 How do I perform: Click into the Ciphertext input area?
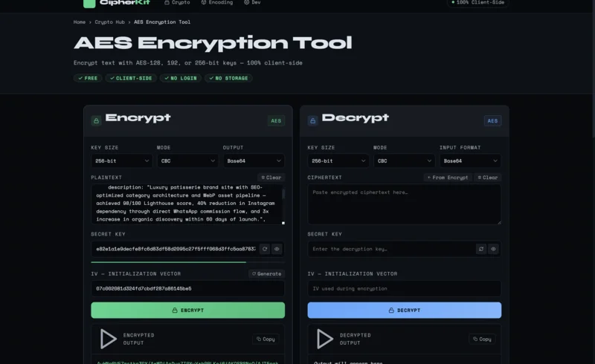tap(404, 204)
